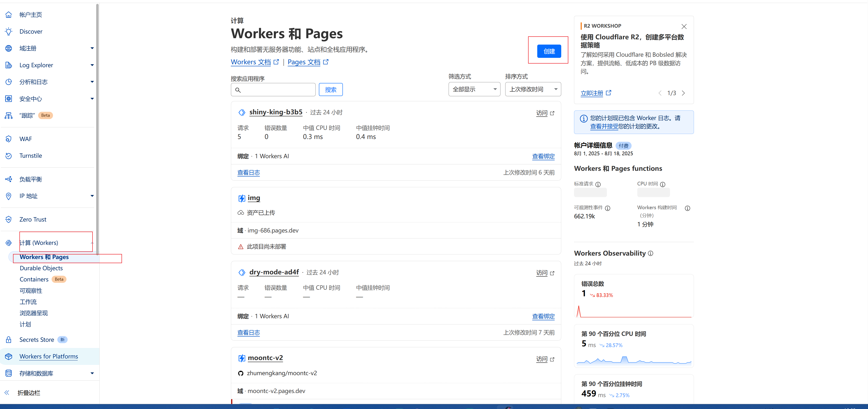Click the Turnstile icon

point(8,156)
